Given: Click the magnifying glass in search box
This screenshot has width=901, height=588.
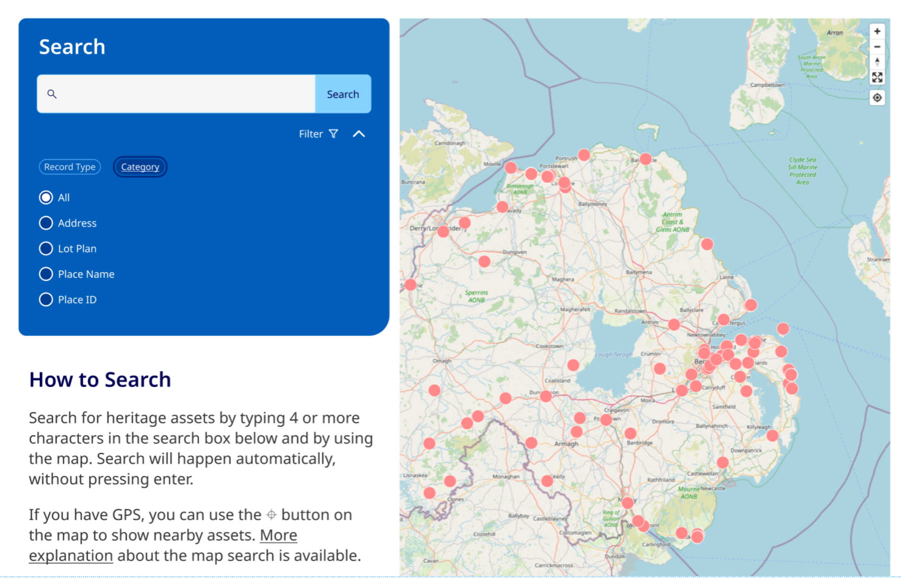Looking at the screenshot, I should click(x=52, y=94).
